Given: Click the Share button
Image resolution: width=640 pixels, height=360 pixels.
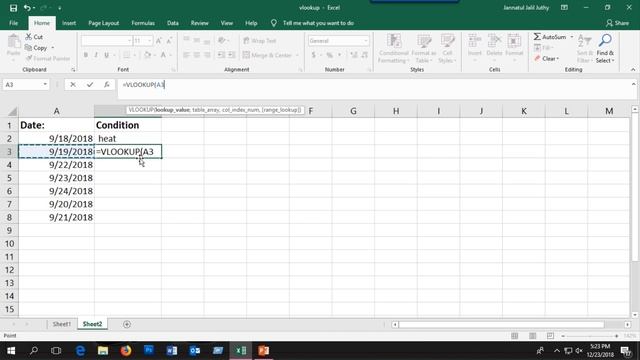Looking at the screenshot, I should 617,23.
